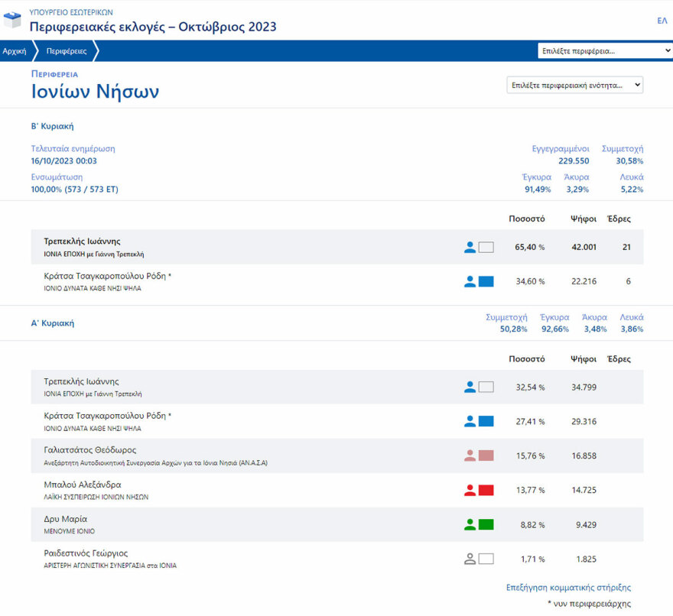Click the Β' Κυριακή section heading

[x=52, y=126]
